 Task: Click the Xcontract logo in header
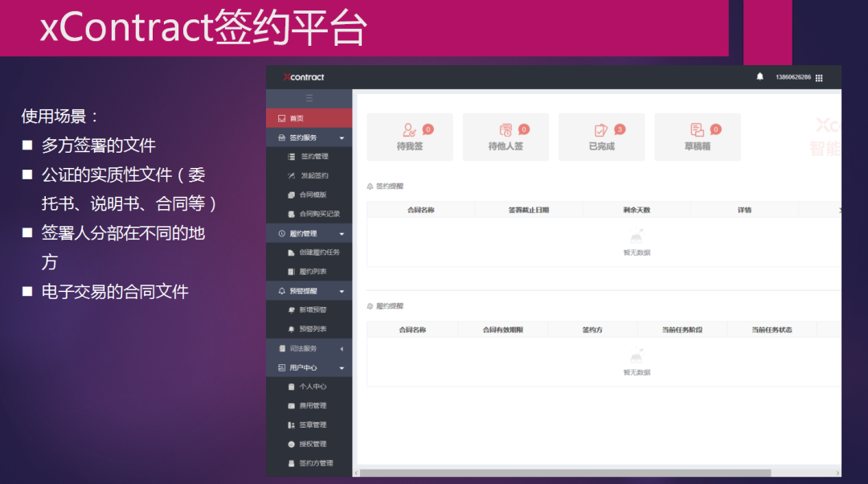click(x=303, y=77)
